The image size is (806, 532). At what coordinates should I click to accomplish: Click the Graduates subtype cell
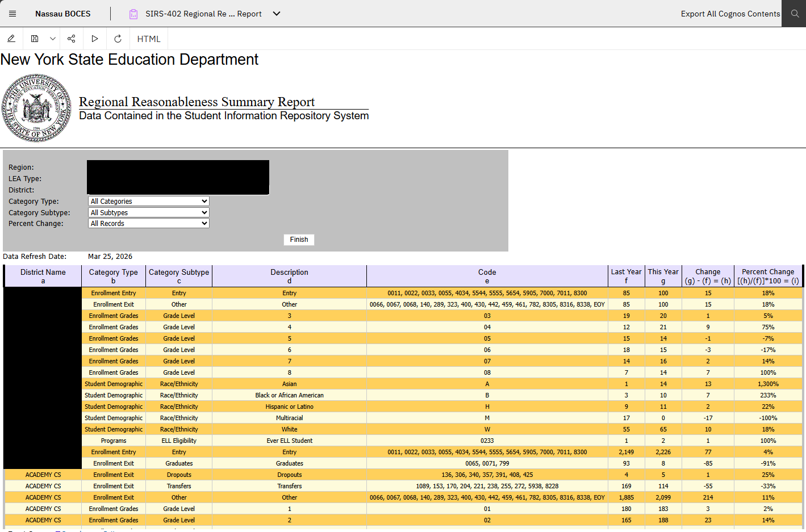pyautogui.click(x=179, y=463)
